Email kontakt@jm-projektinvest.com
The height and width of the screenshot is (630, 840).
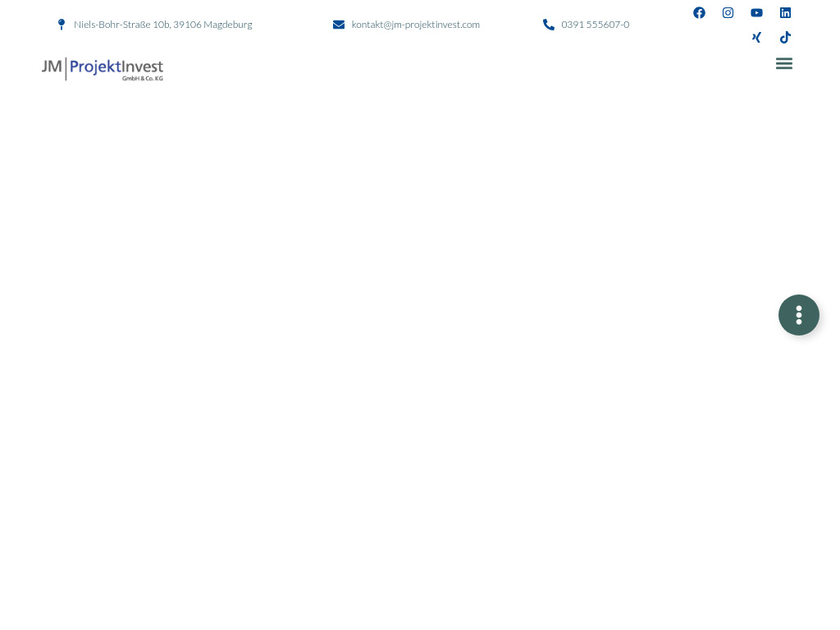[x=415, y=24]
